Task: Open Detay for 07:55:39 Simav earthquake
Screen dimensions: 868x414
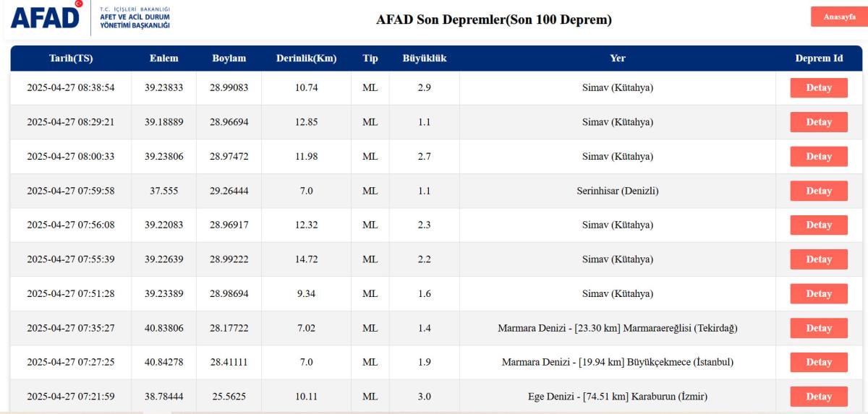Action: pos(818,259)
